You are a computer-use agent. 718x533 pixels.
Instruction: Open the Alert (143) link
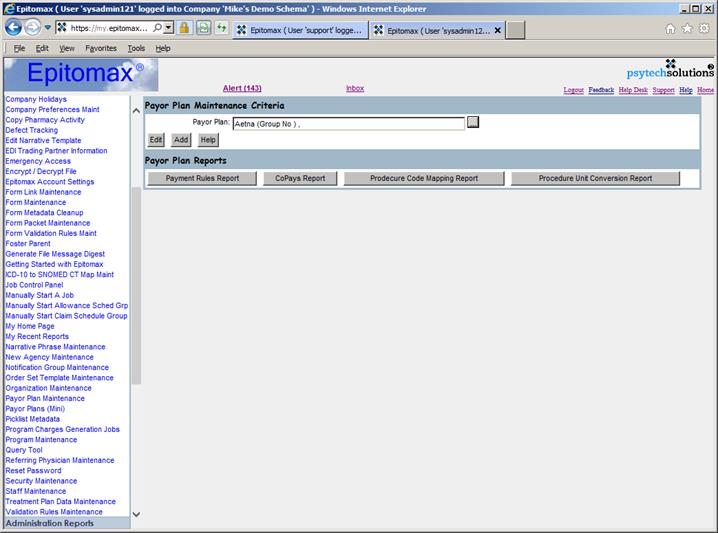coord(241,89)
